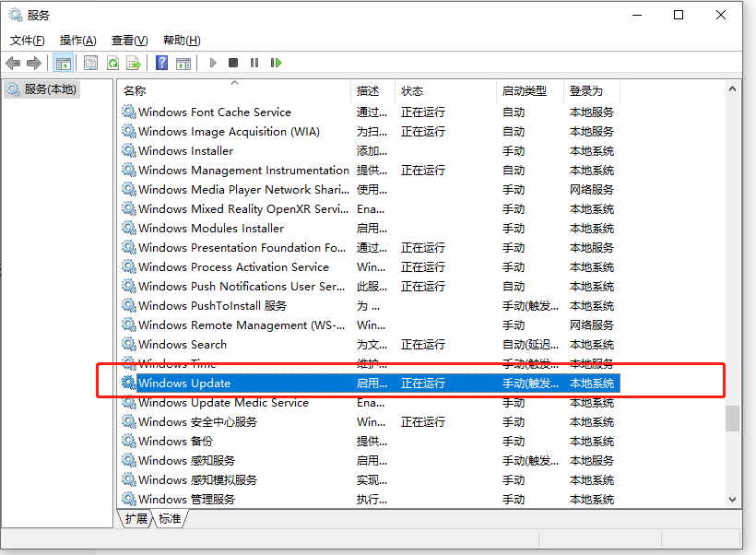Switch to the 标准 tab

[169, 518]
